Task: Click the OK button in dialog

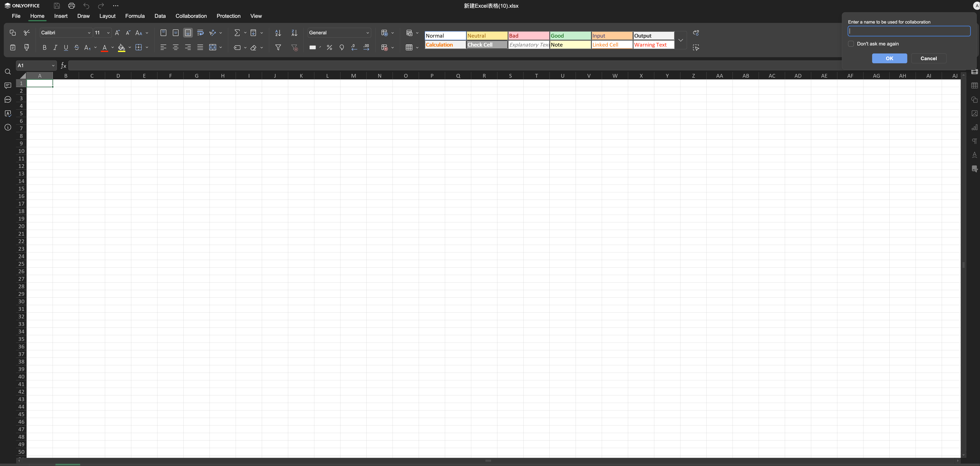Action: coord(889,58)
